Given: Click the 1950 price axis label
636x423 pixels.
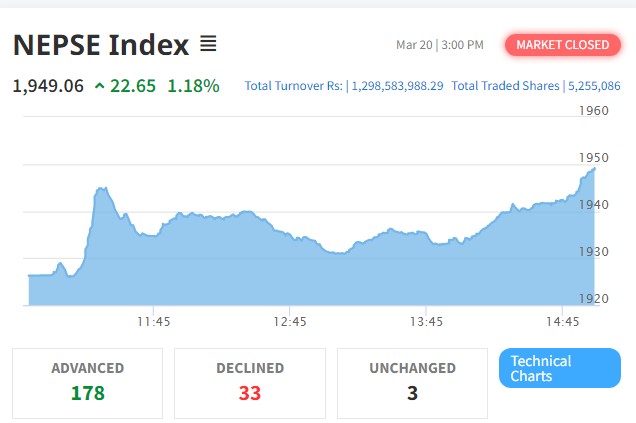Looking at the screenshot, I should [x=594, y=158].
